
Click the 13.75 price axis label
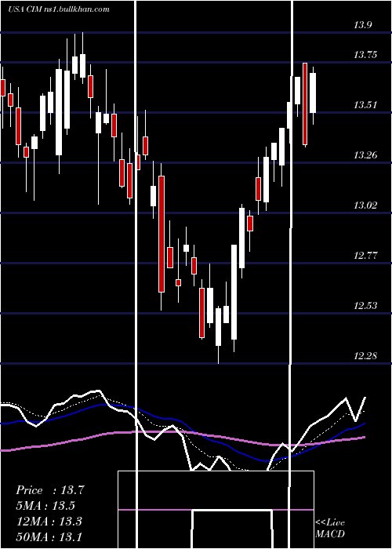pyautogui.click(x=365, y=55)
